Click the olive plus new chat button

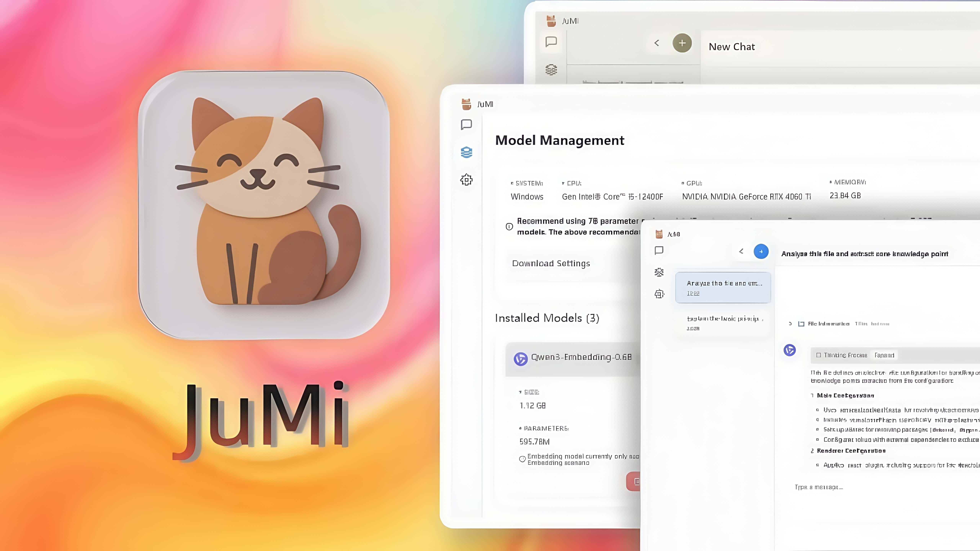point(682,43)
